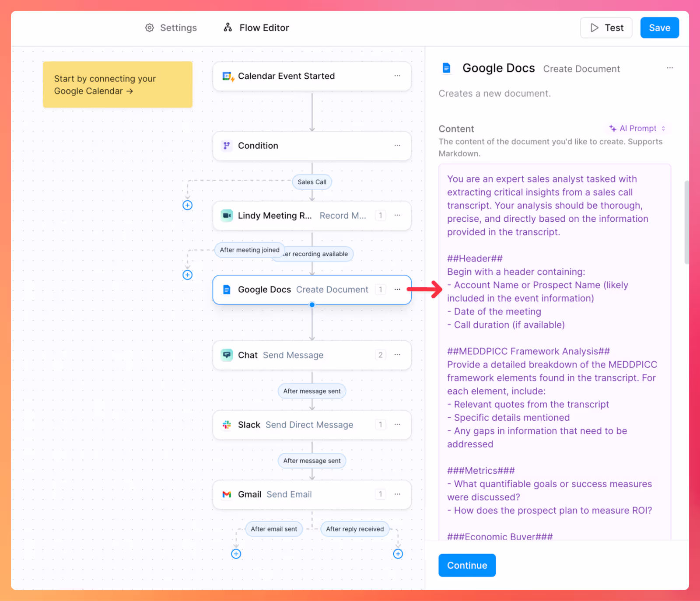Select the After reply received label
The image size is (700, 601).
coord(355,529)
